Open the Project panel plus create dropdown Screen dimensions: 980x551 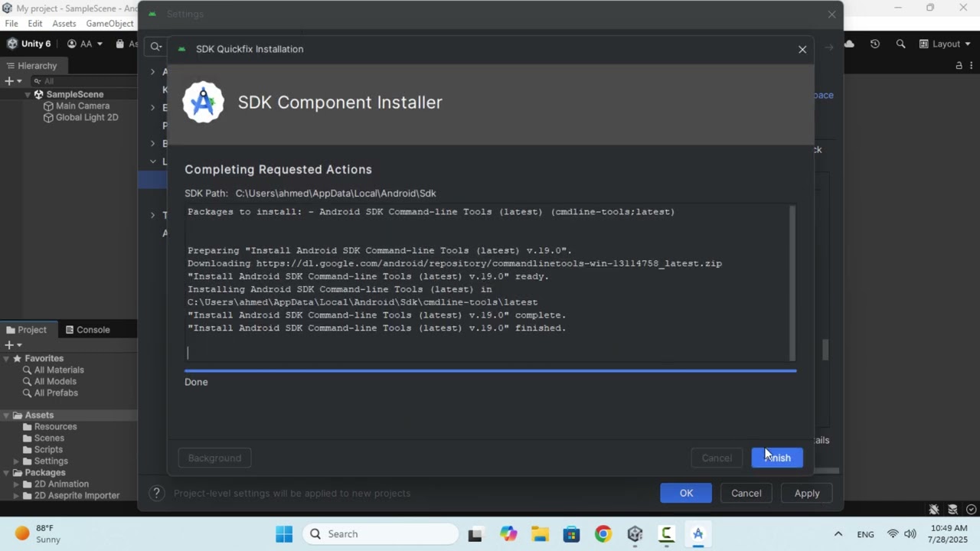[x=13, y=345]
